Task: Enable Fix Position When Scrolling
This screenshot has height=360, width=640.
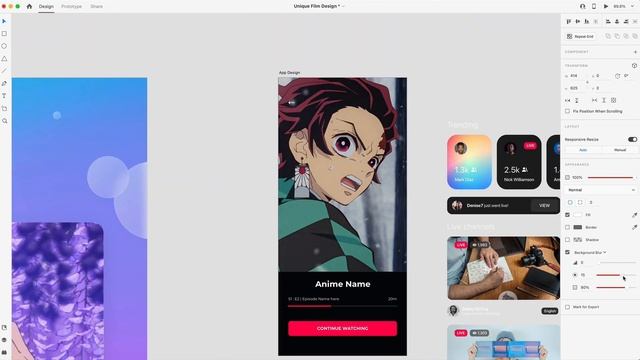Action: [x=567, y=111]
